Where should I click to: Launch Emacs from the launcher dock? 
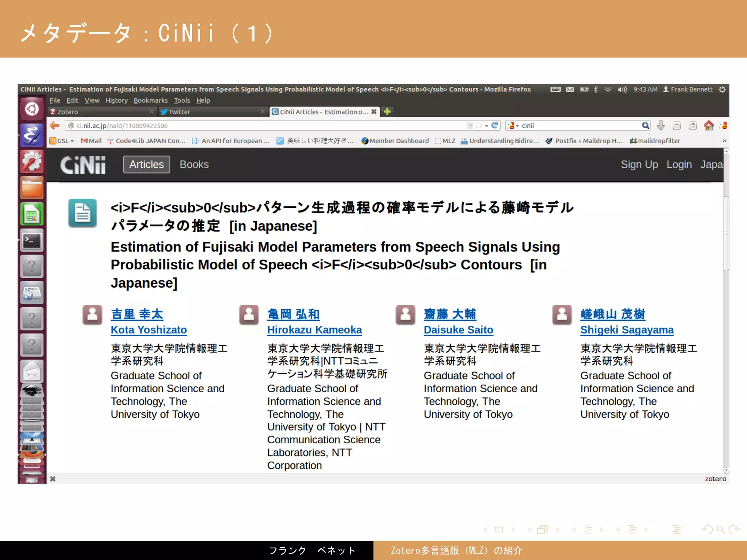click(x=32, y=135)
